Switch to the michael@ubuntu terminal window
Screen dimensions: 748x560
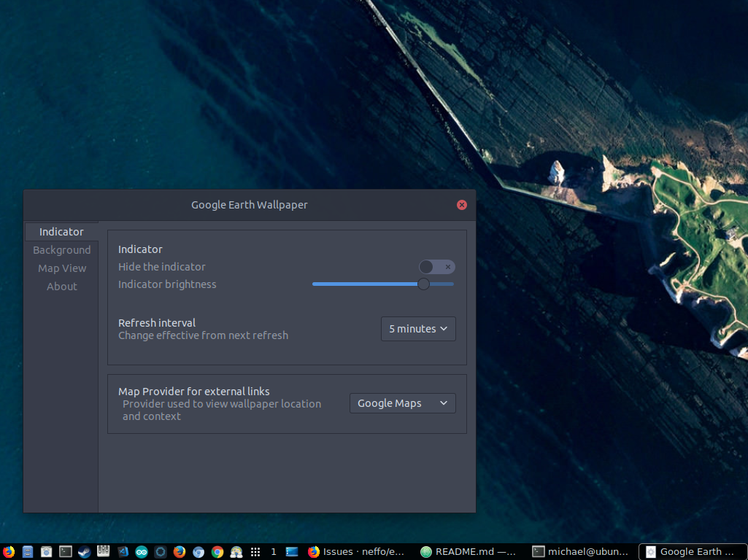581,552
